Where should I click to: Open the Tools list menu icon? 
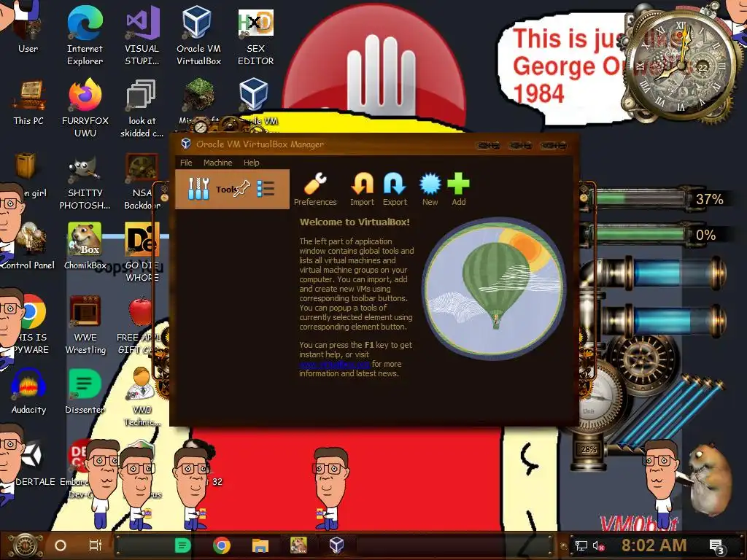pyautogui.click(x=266, y=189)
